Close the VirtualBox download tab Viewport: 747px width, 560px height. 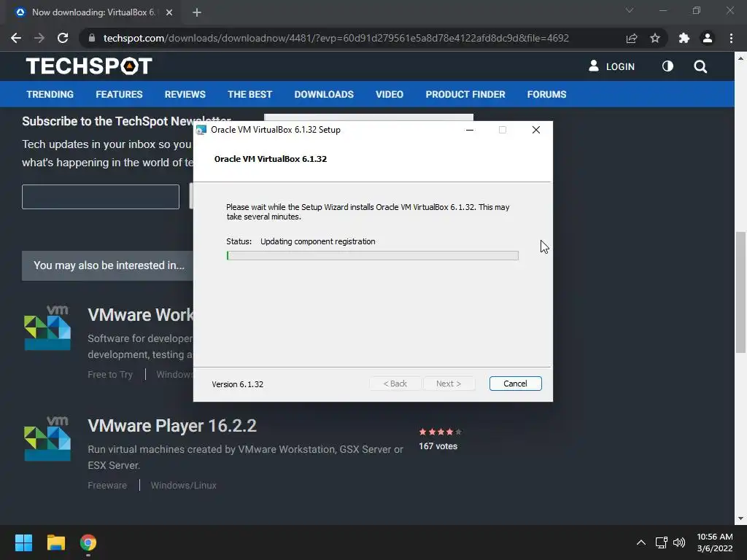(x=169, y=12)
